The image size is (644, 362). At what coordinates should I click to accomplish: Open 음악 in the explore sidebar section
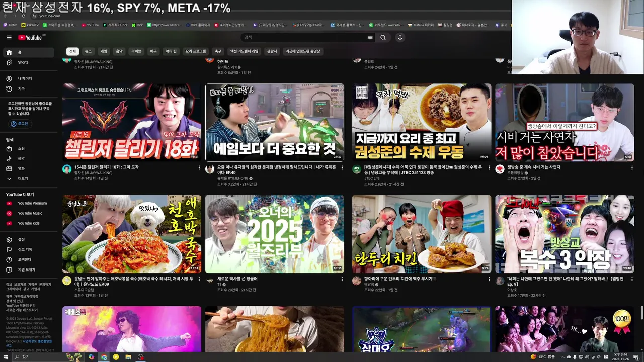tap(29, 159)
